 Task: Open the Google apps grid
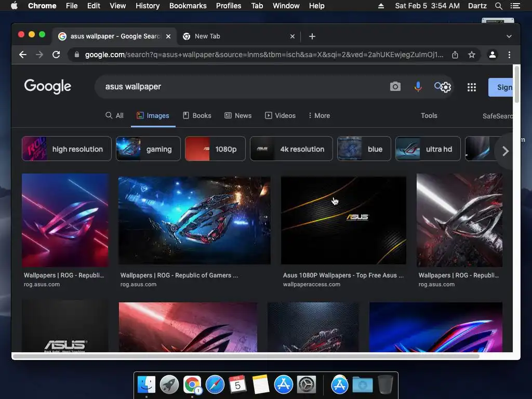472,87
